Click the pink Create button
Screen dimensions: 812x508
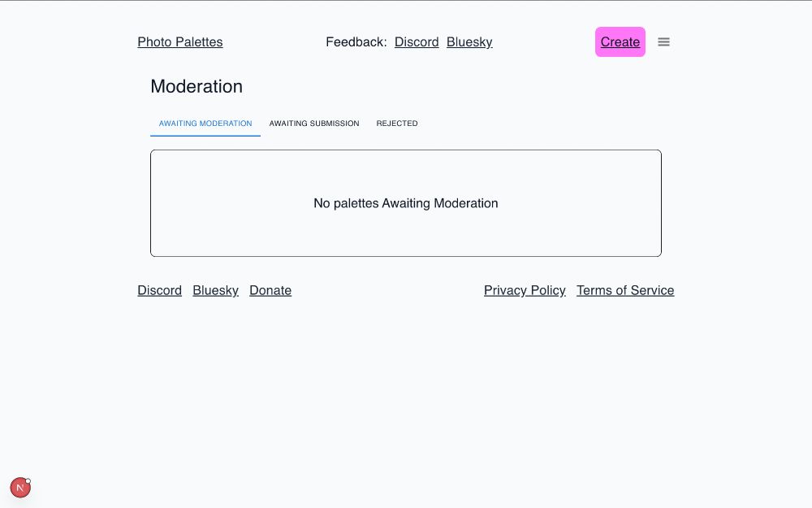620,42
